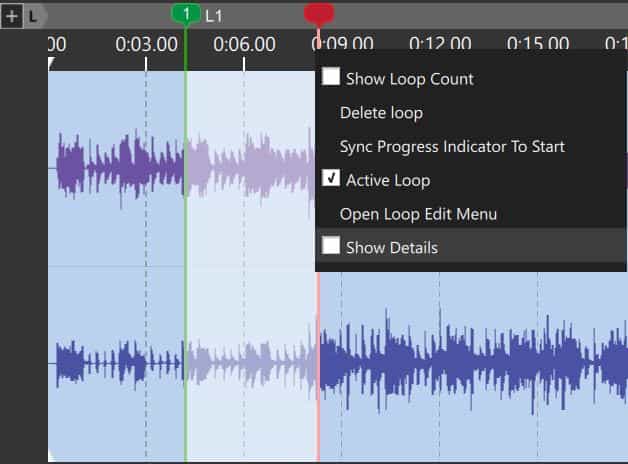Click the 0:03.00 timeline label
This screenshot has height=464, width=628.
(147, 44)
